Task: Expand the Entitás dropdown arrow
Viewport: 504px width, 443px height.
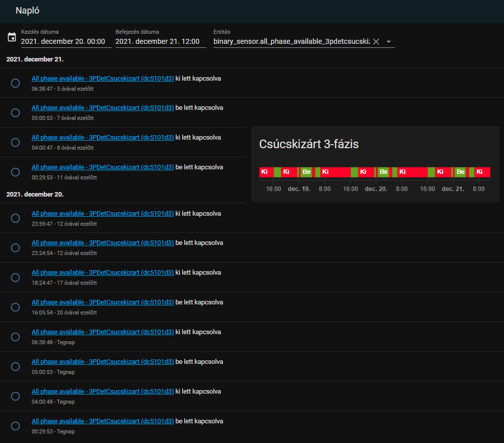Action: (388, 42)
